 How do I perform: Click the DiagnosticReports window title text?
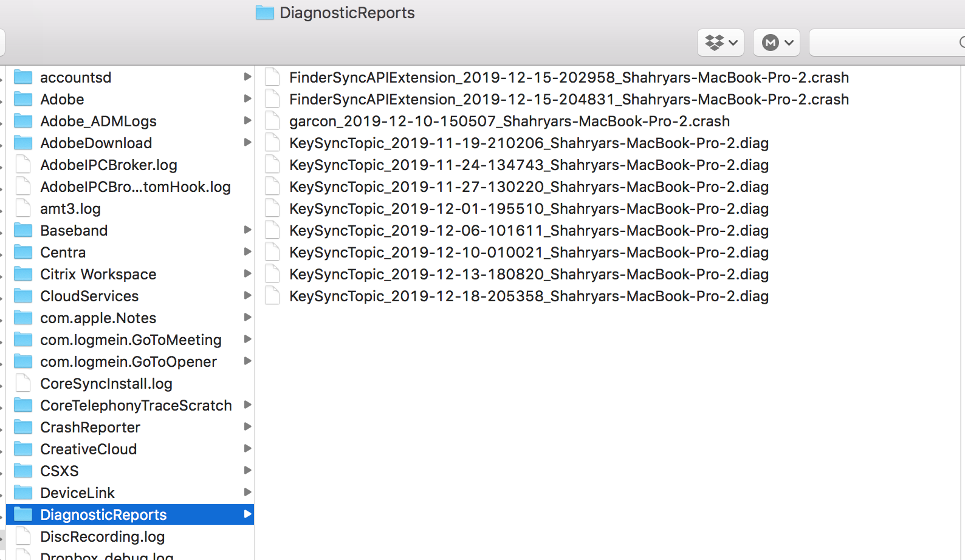tap(347, 13)
